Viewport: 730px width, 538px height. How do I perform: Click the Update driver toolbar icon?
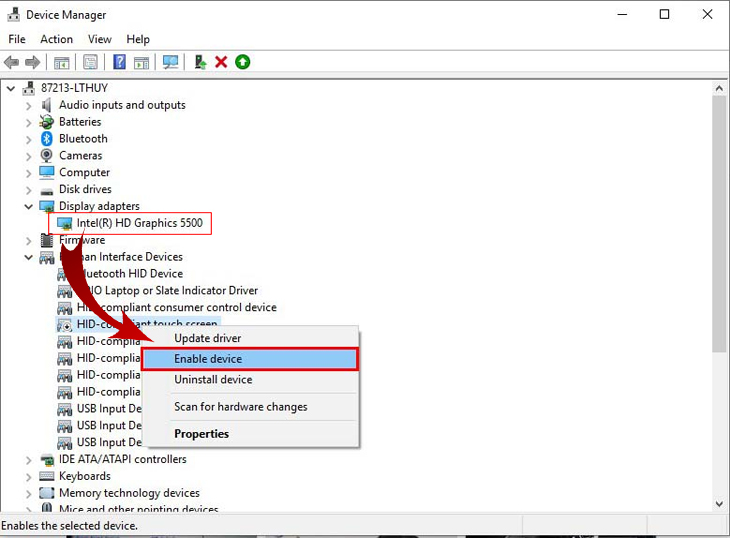click(200, 62)
